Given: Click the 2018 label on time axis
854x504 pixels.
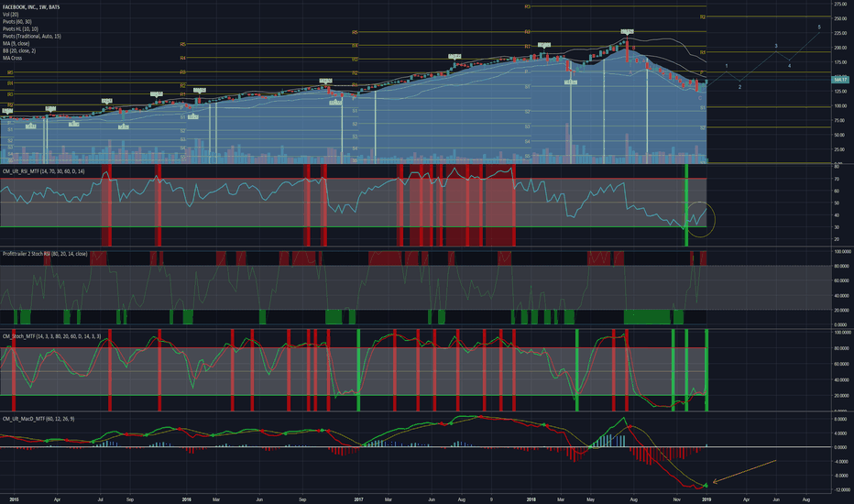Looking at the screenshot, I should pyautogui.click(x=531, y=499).
